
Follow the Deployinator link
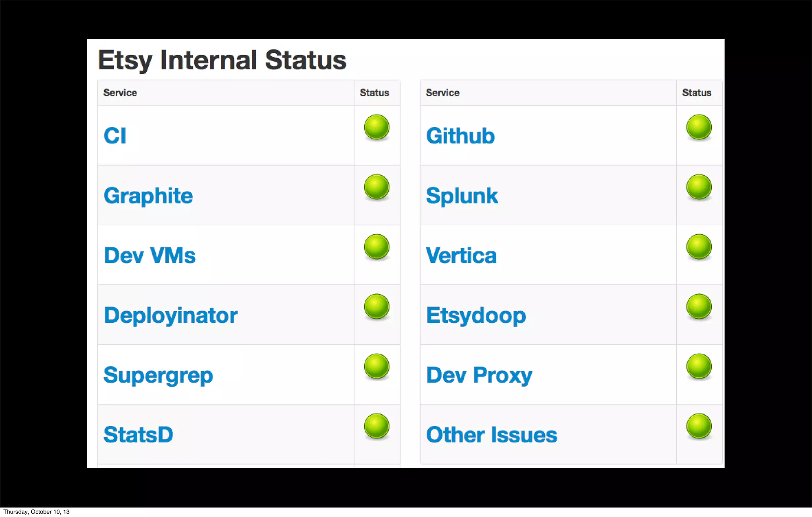click(170, 316)
